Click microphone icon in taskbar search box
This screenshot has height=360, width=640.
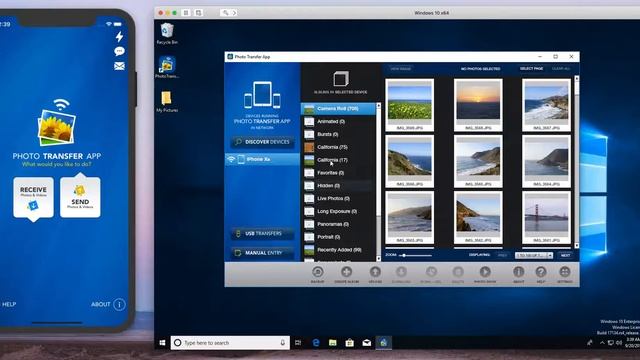tap(282, 343)
